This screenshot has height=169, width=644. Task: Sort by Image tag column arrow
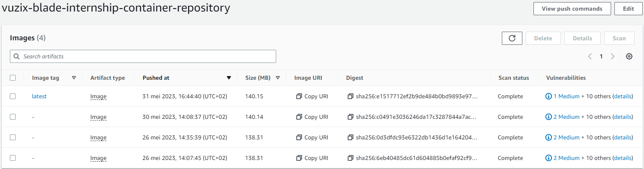coord(74,78)
